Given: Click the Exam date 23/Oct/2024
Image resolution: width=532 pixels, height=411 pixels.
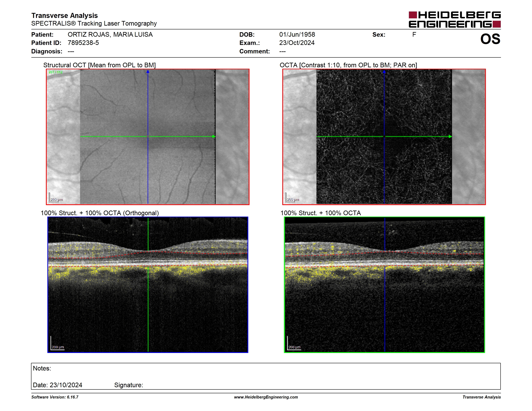Looking at the screenshot, I should point(297,43).
